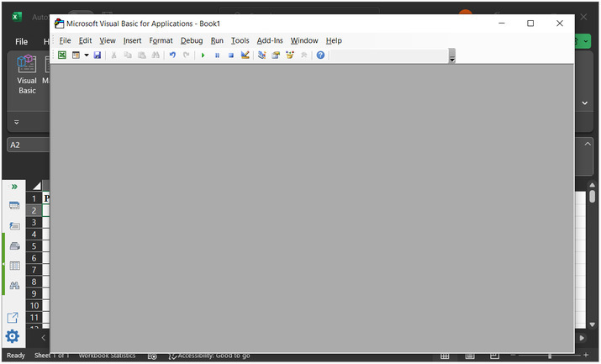The image size is (601, 364).
Task: Toggle Design Mode icon
Action: [245, 55]
